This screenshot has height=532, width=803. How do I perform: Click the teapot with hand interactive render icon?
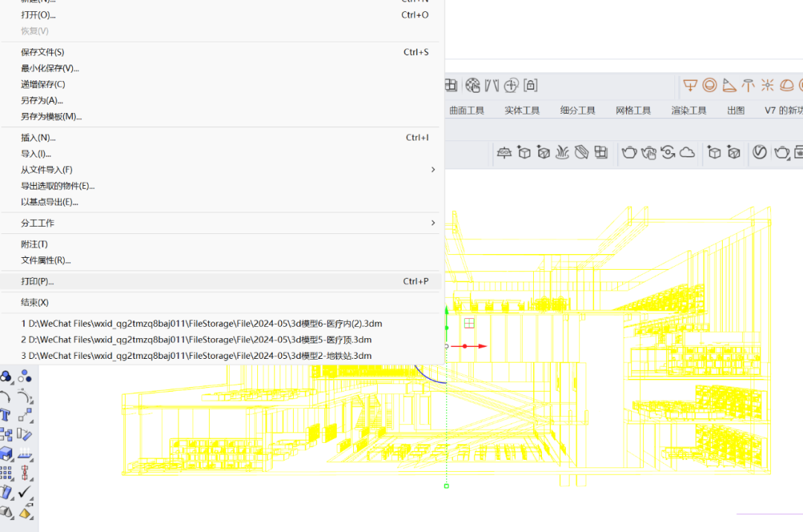click(648, 152)
